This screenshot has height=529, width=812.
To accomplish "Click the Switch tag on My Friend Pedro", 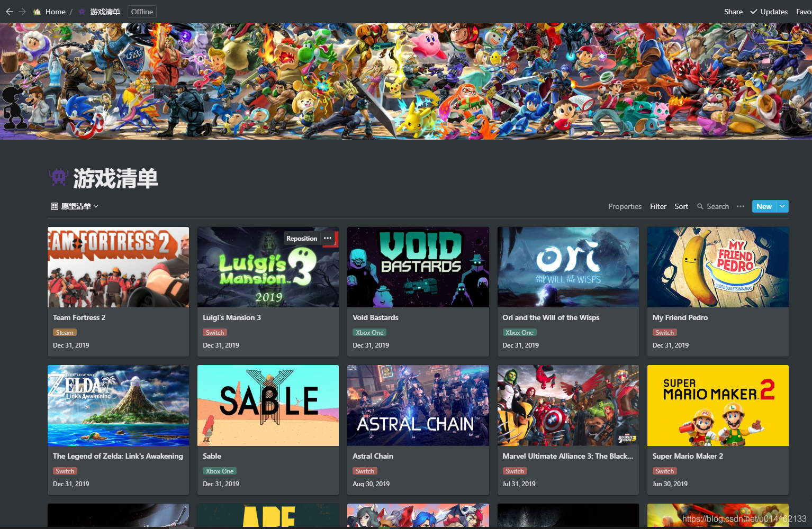I will [x=664, y=333].
